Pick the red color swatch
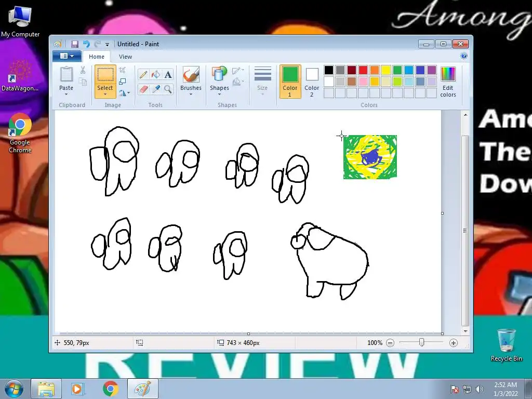The image size is (532, 399). (363, 70)
